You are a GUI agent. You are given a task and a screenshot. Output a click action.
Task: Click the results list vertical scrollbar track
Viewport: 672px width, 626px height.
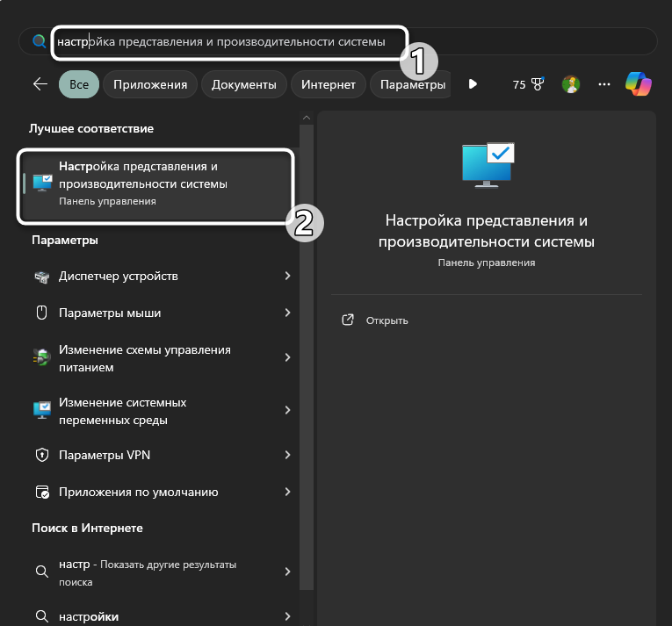click(x=307, y=357)
